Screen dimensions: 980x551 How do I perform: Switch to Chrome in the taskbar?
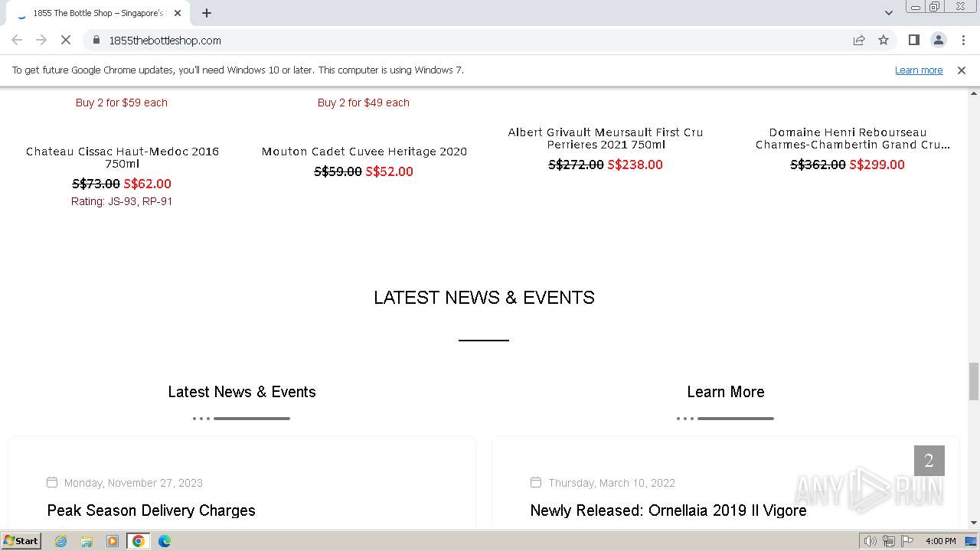(138, 541)
